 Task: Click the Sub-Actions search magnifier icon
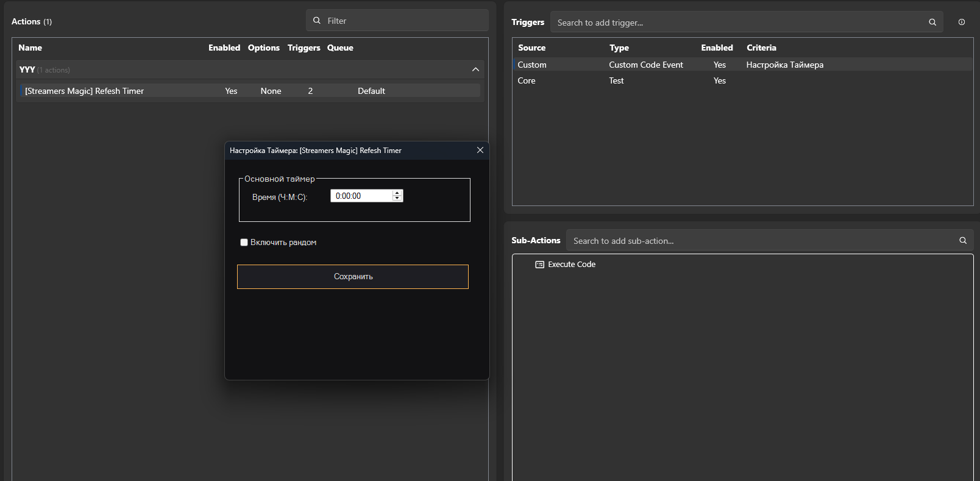[x=963, y=241]
